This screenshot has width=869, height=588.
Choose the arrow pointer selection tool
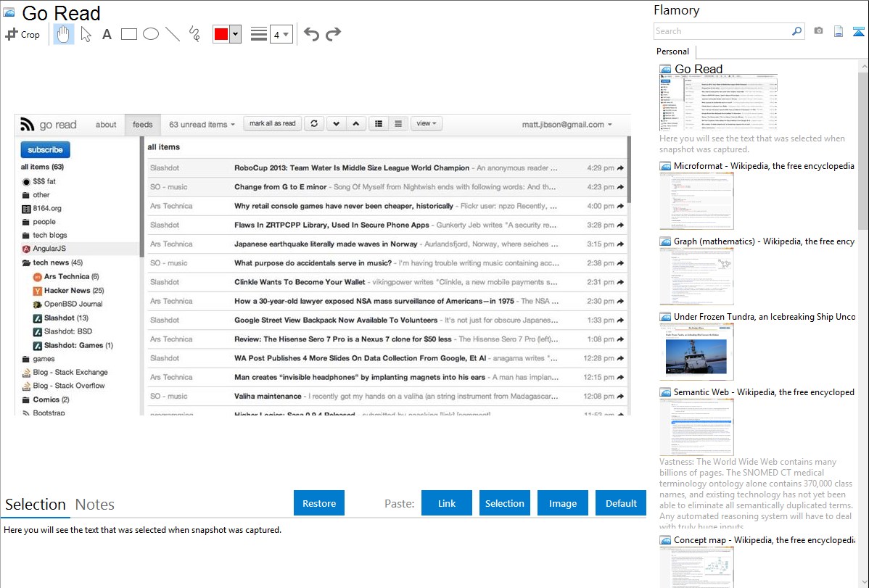pos(86,34)
